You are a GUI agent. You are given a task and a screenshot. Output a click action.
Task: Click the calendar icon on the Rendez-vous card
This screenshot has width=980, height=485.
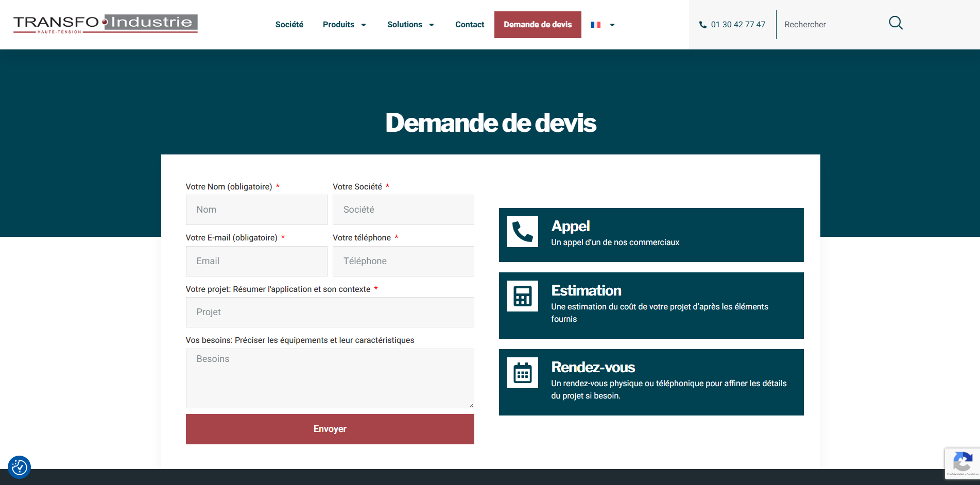point(522,372)
